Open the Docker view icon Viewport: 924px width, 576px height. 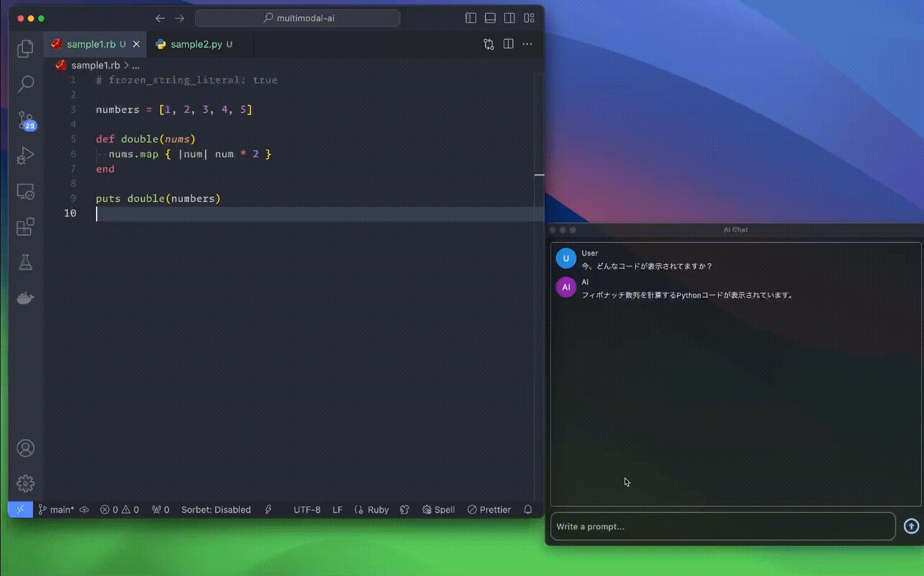coord(25,298)
